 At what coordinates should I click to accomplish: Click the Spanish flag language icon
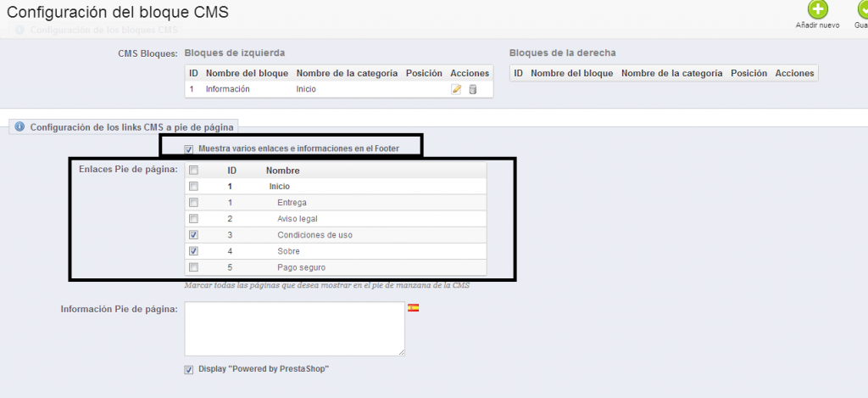(414, 307)
